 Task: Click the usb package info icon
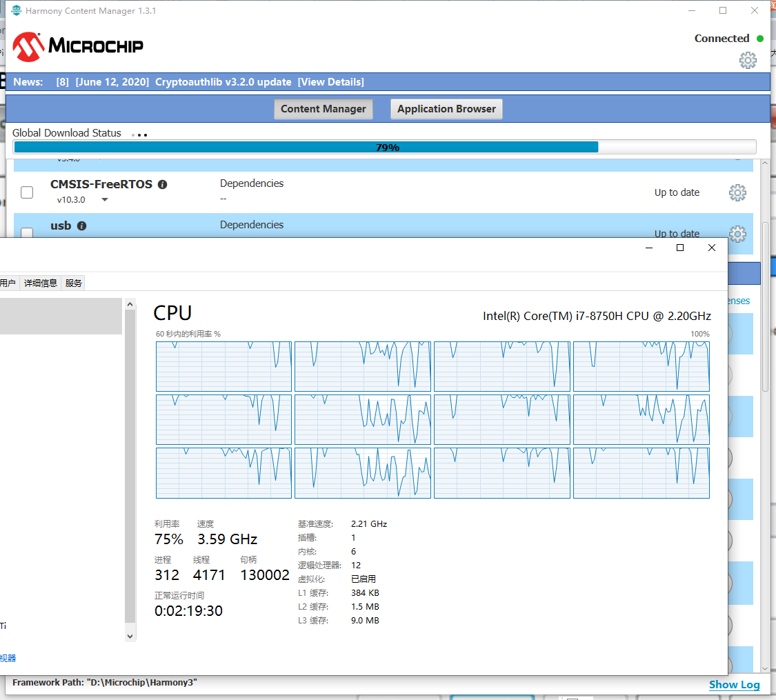click(x=81, y=226)
